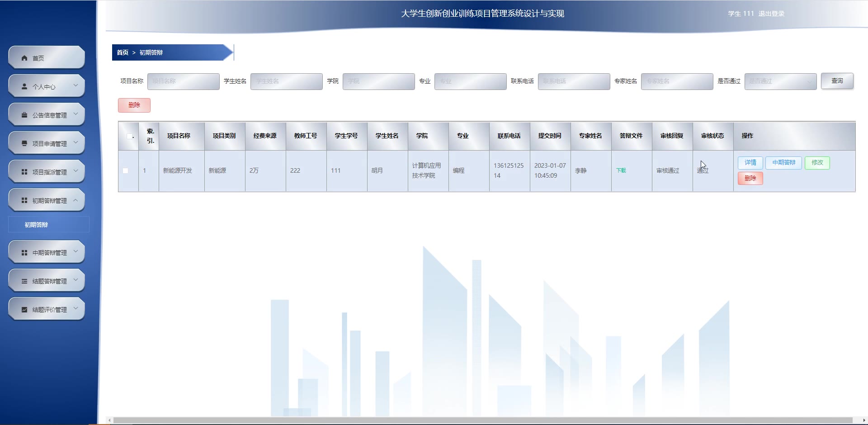Check the row checkbox for 新能源开发

(x=125, y=170)
